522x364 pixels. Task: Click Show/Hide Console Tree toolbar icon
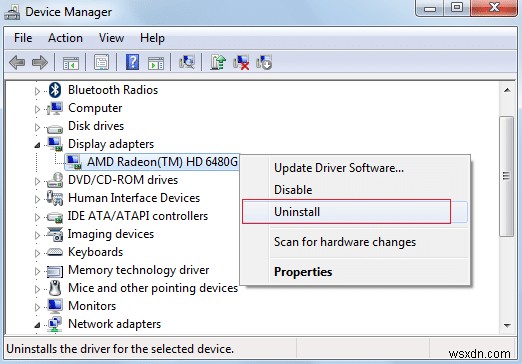[x=71, y=62]
